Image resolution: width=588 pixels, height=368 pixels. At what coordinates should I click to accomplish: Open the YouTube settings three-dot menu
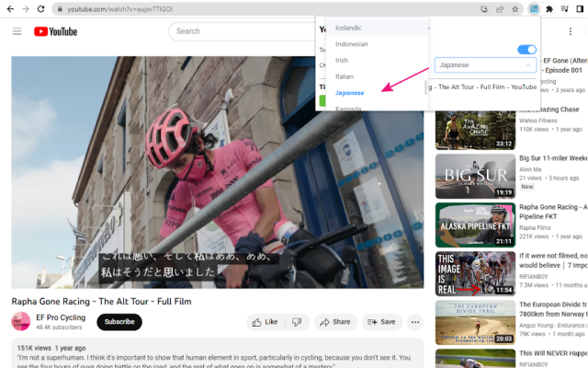[x=571, y=31]
